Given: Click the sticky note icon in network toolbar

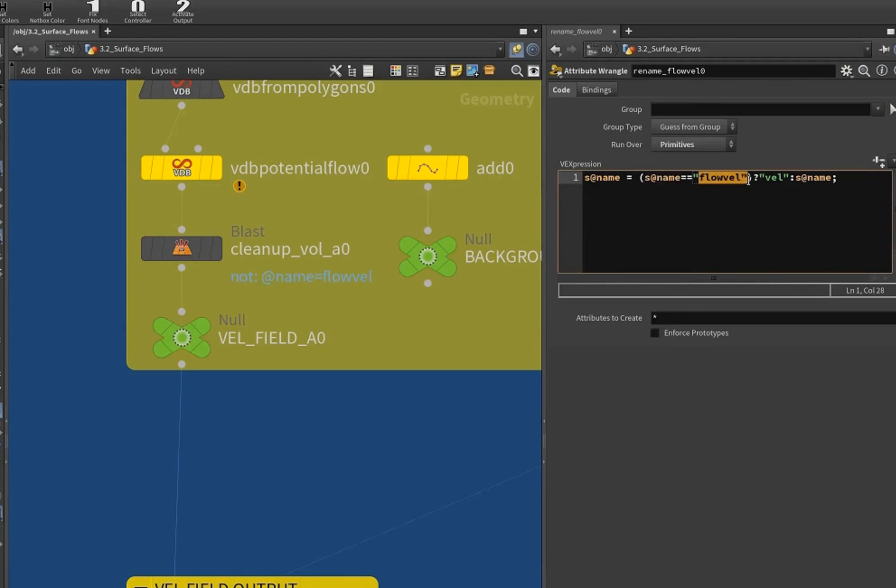Looking at the screenshot, I should [456, 71].
